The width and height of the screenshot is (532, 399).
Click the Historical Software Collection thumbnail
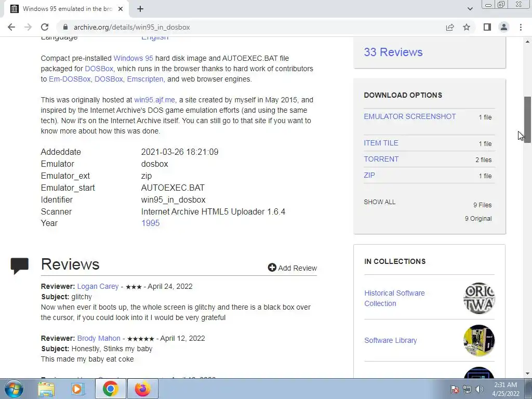(x=479, y=298)
